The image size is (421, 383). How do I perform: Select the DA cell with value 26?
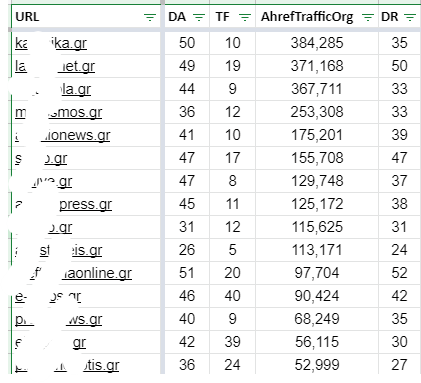click(x=187, y=250)
